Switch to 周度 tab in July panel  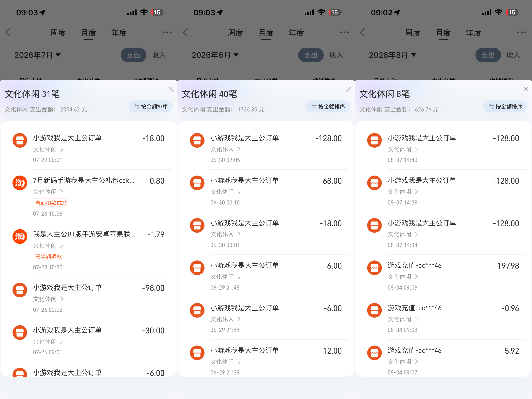58,33
